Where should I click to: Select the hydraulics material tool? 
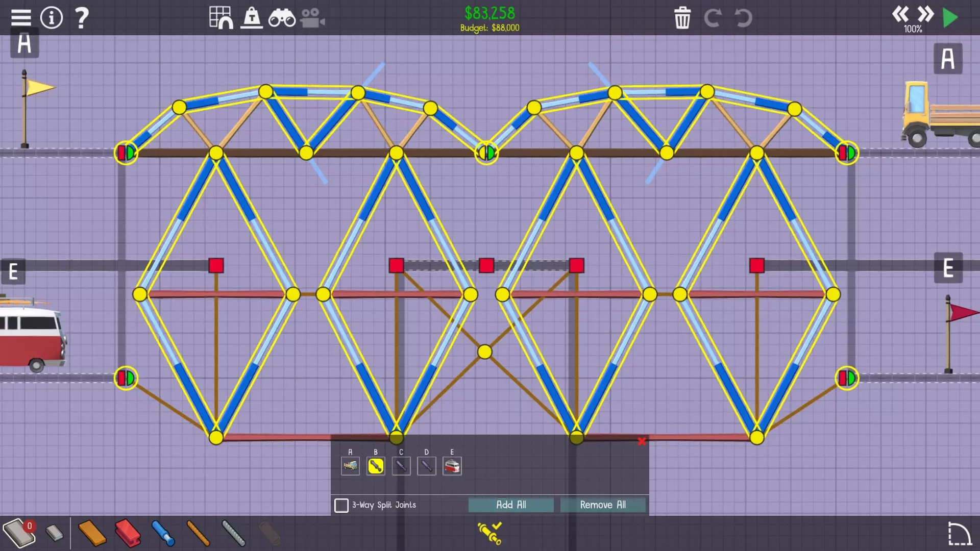point(163,534)
